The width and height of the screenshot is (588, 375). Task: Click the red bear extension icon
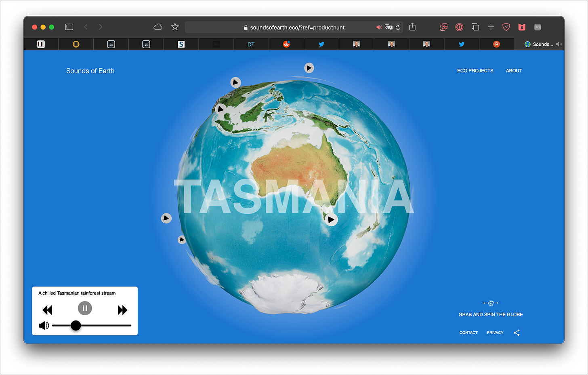point(522,27)
